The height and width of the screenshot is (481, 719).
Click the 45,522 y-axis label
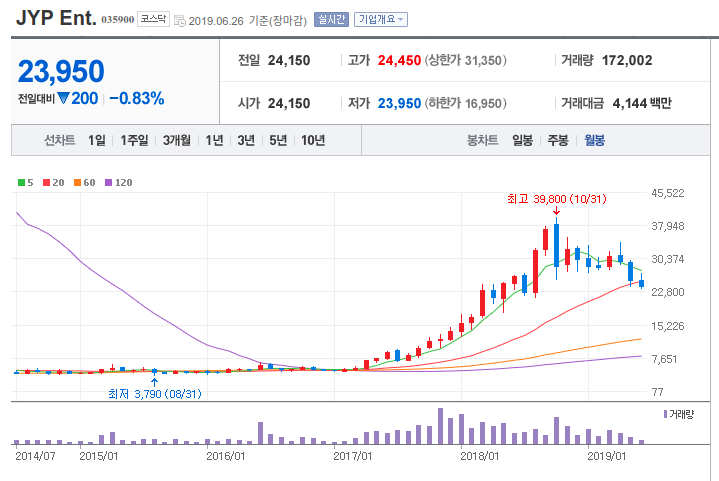click(668, 193)
